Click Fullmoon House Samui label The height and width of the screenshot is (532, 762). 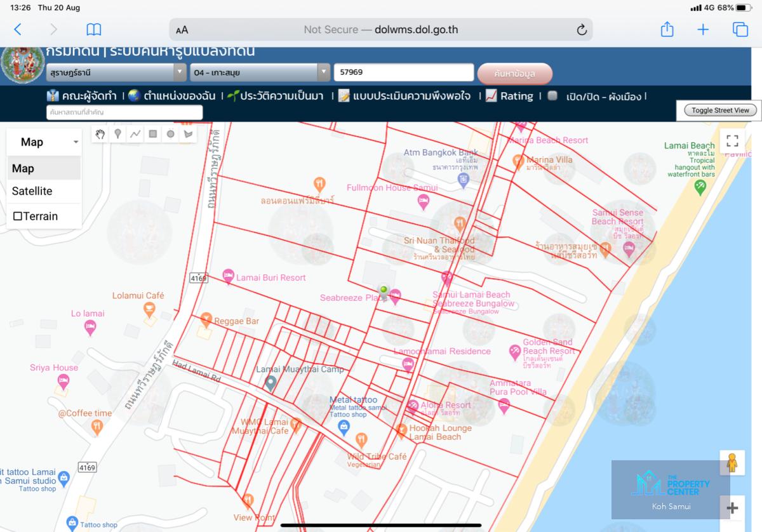tap(392, 188)
